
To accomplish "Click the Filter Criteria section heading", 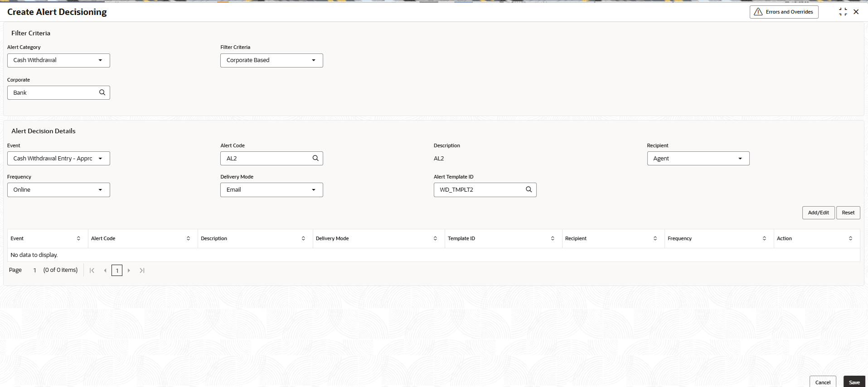I will coord(31,33).
